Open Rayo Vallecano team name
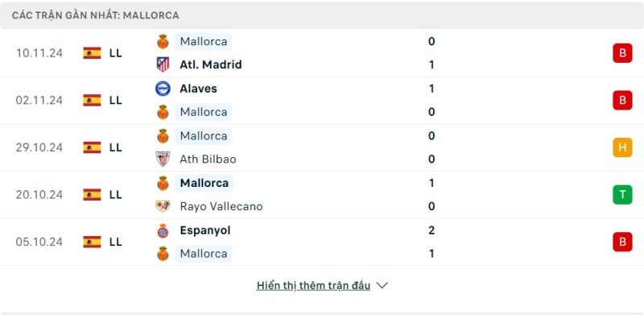This screenshot has width=644, height=315. [x=221, y=206]
